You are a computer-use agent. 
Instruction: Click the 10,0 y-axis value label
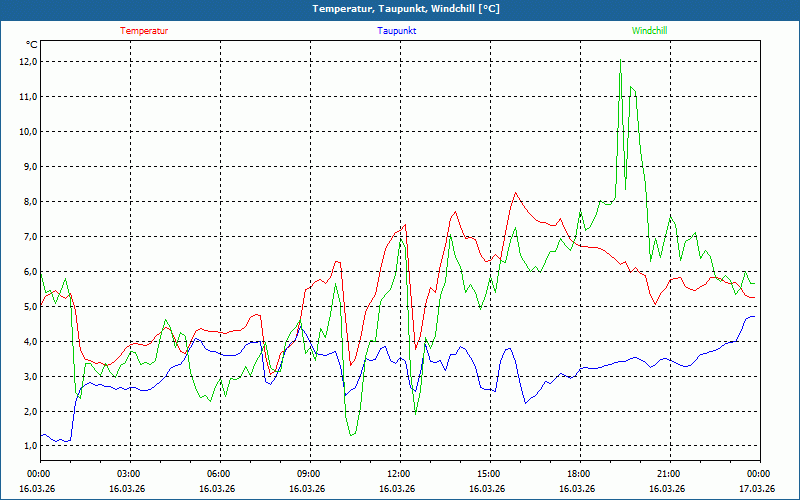(x=27, y=132)
